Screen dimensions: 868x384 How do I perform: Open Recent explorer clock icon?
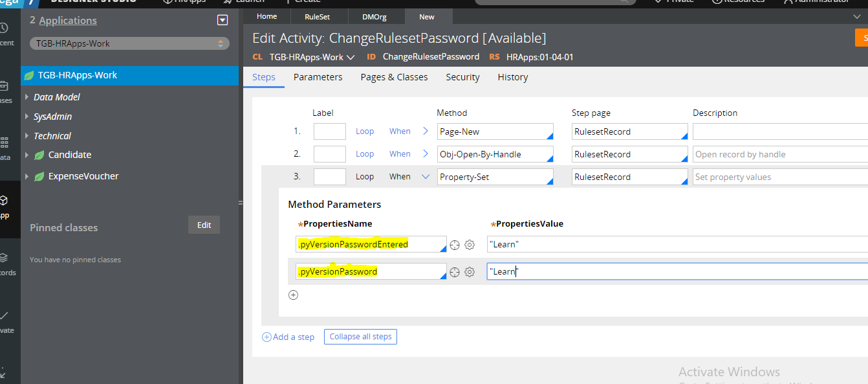[x=5, y=32]
